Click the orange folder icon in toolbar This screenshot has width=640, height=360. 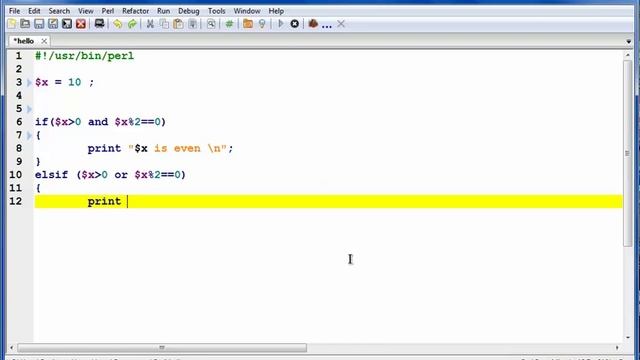248,24
